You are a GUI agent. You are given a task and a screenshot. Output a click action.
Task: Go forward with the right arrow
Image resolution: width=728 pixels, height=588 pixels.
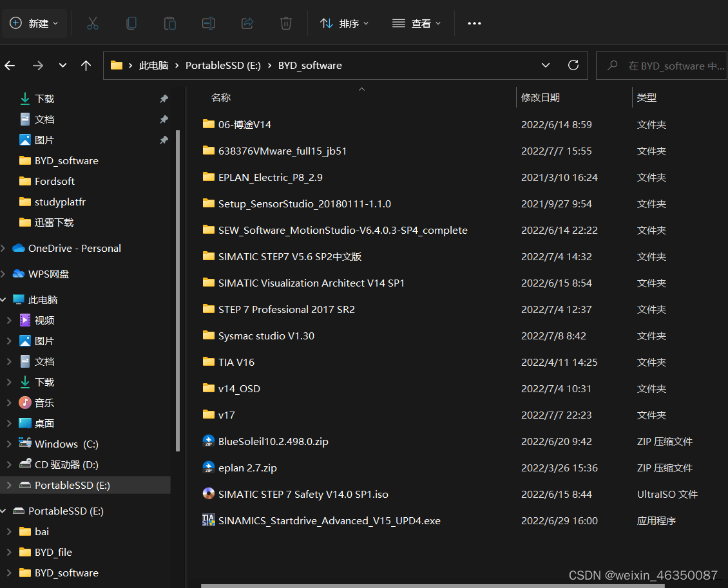(38, 66)
